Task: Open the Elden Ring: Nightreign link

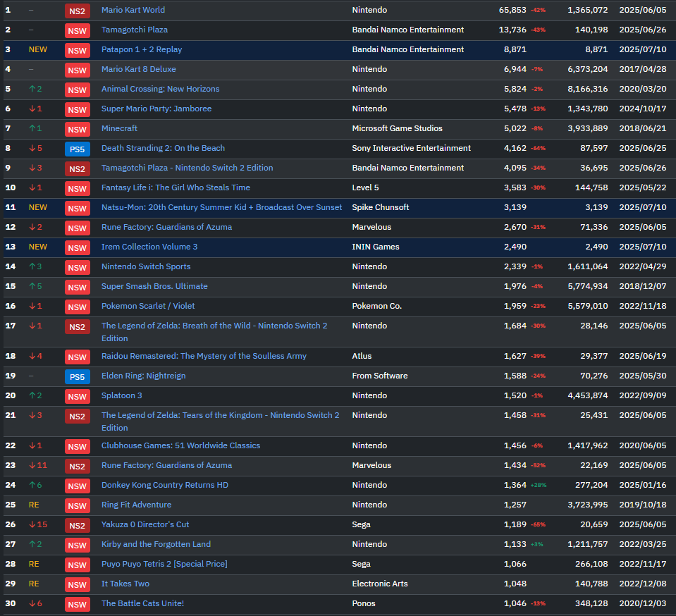Action: (x=144, y=376)
